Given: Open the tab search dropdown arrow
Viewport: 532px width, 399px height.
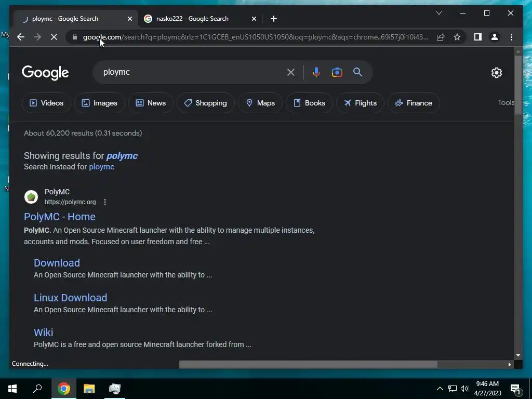Looking at the screenshot, I should point(438,13).
